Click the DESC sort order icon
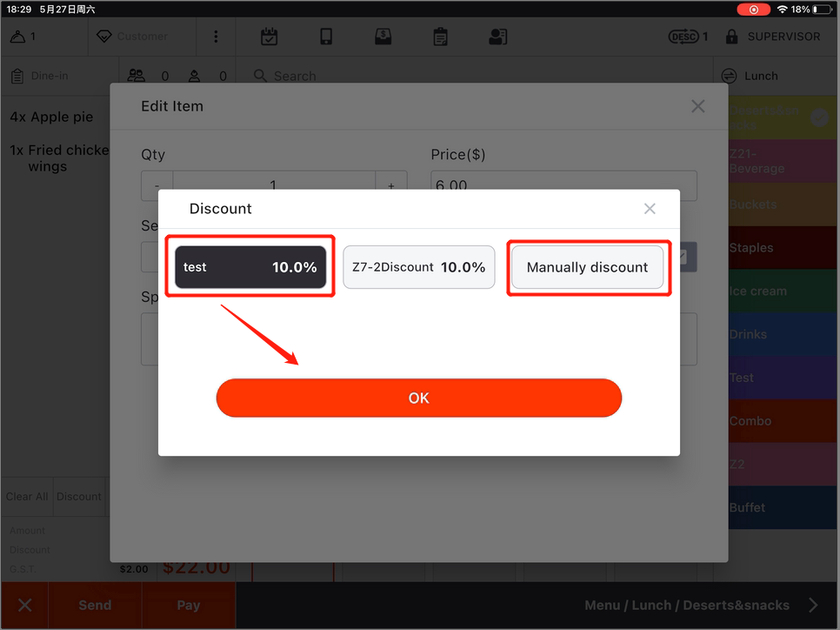This screenshot has width=840, height=630. 683,37
